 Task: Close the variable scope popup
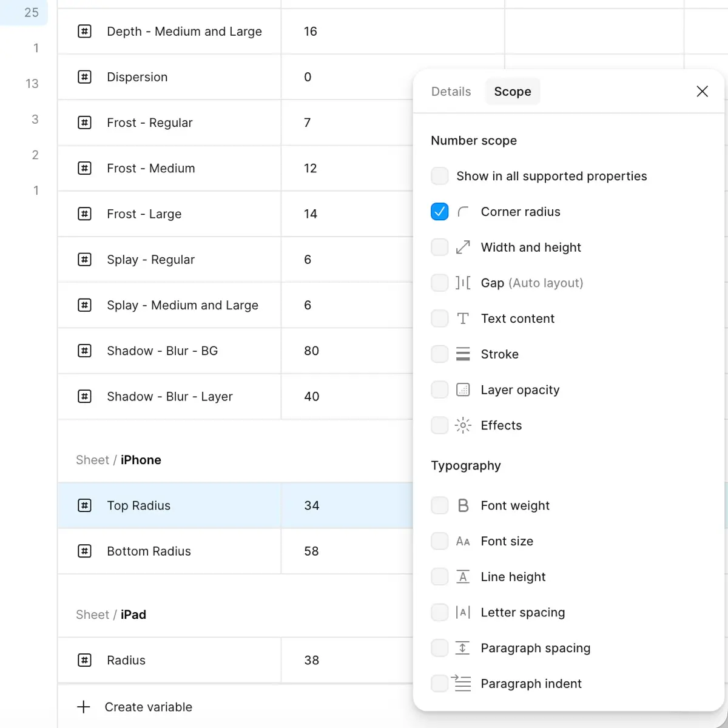click(702, 92)
